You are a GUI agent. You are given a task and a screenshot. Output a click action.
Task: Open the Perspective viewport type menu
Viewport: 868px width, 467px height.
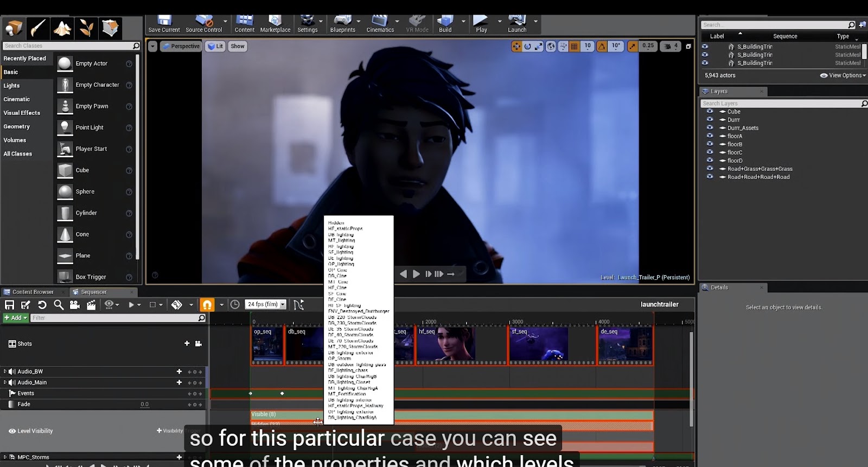181,46
